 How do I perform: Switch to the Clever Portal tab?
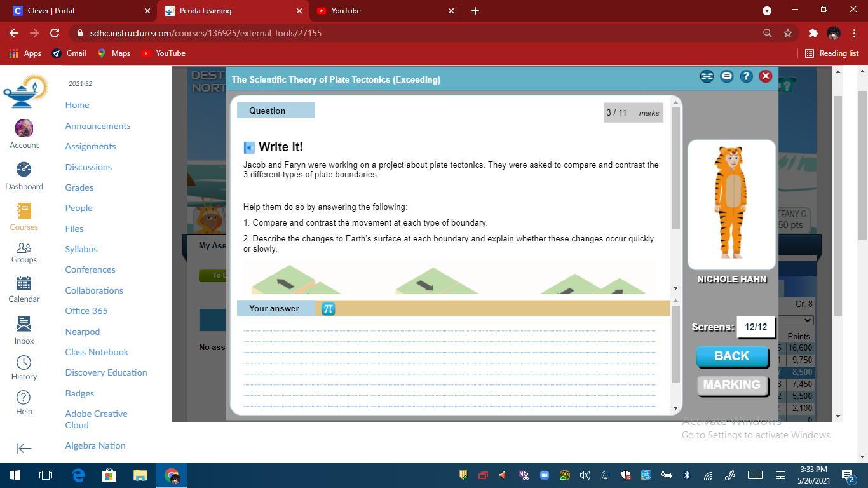pos(76,11)
